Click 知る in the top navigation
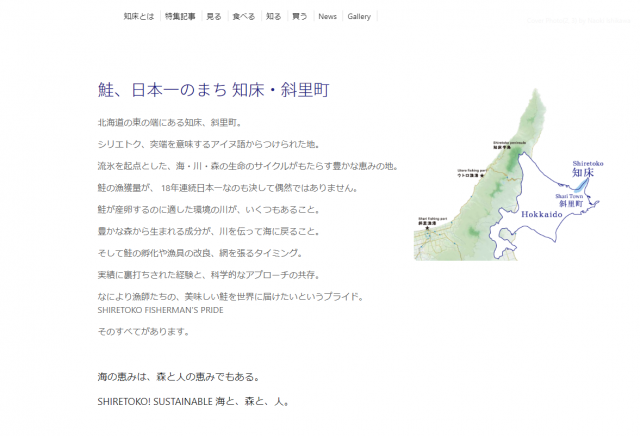The height and width of the screenshot is (436, 640). tap(273, 17)
